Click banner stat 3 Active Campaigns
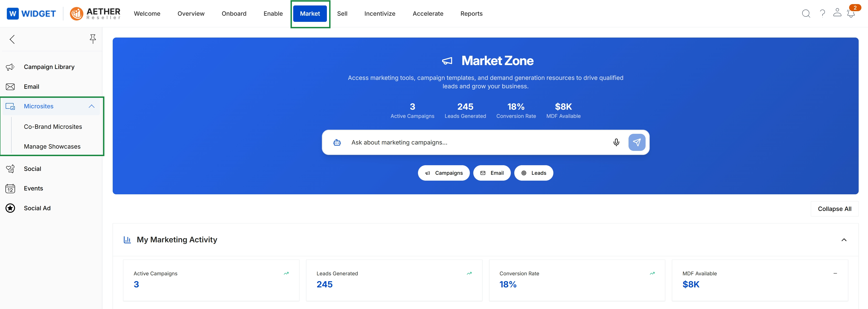This screenshot has height=309, width=868. [x=412, y=111]
